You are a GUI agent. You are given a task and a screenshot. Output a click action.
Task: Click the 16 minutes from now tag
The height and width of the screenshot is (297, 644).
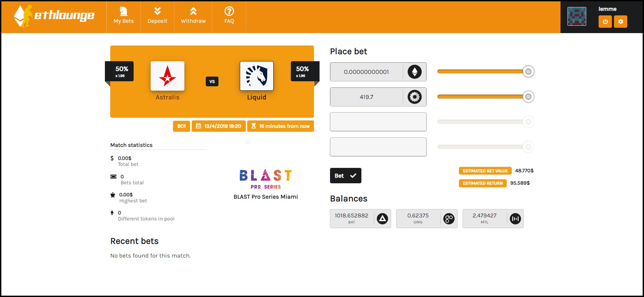tap(281, 126)
